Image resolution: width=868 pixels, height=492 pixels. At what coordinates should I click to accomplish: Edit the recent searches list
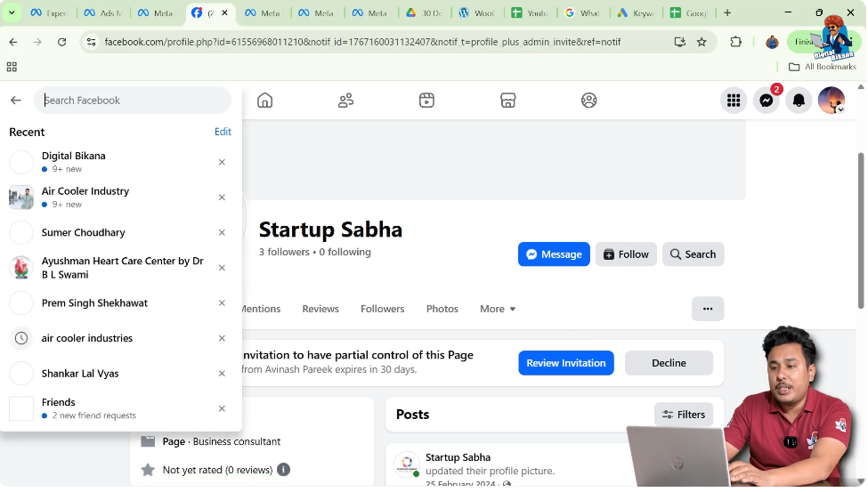pyautogui.click(x=223, y=132)
